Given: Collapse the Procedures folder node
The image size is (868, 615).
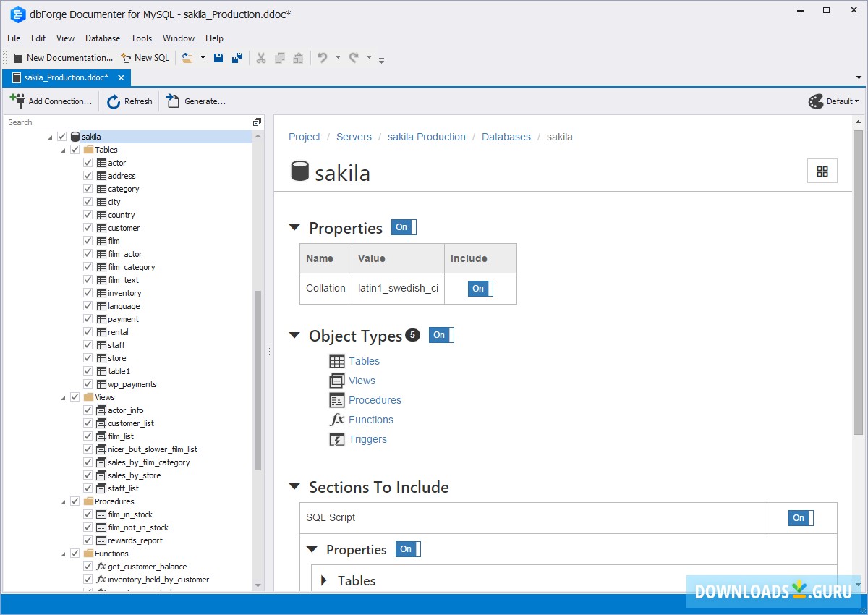Looking at the screenshot, I should tap(63, 501).
